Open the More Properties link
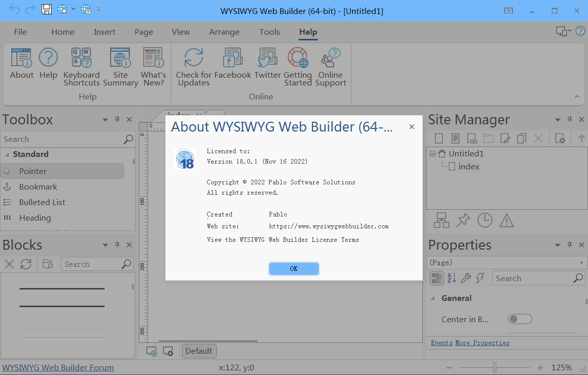The width and height of the screenshot is (588, 375). point(482,343)
